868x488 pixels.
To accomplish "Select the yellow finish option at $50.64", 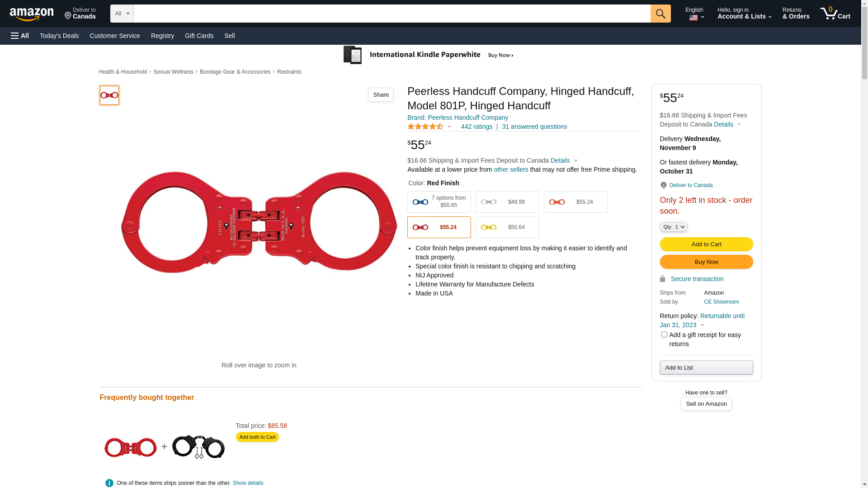I will tap(507, 227).
